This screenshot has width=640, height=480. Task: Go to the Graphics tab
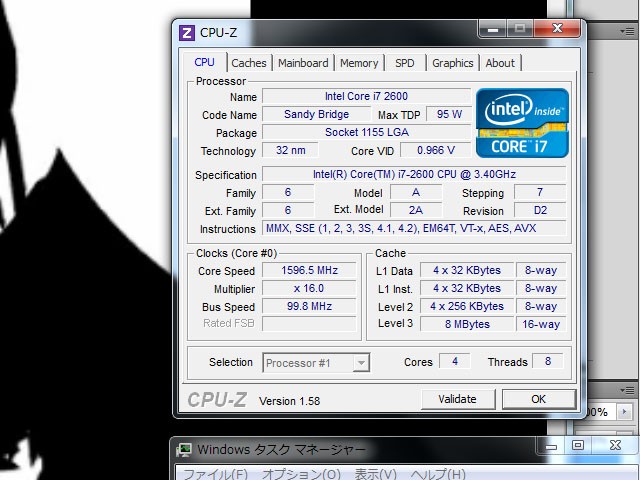[x=452, y=63]
